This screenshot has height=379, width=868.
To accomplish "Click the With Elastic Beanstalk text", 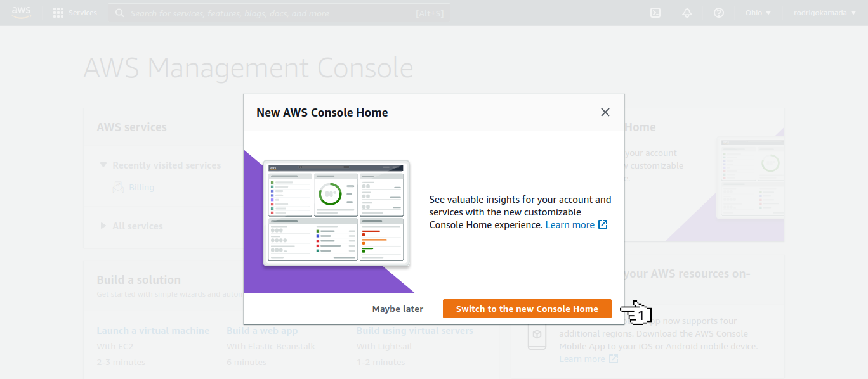I will [271, 346].
